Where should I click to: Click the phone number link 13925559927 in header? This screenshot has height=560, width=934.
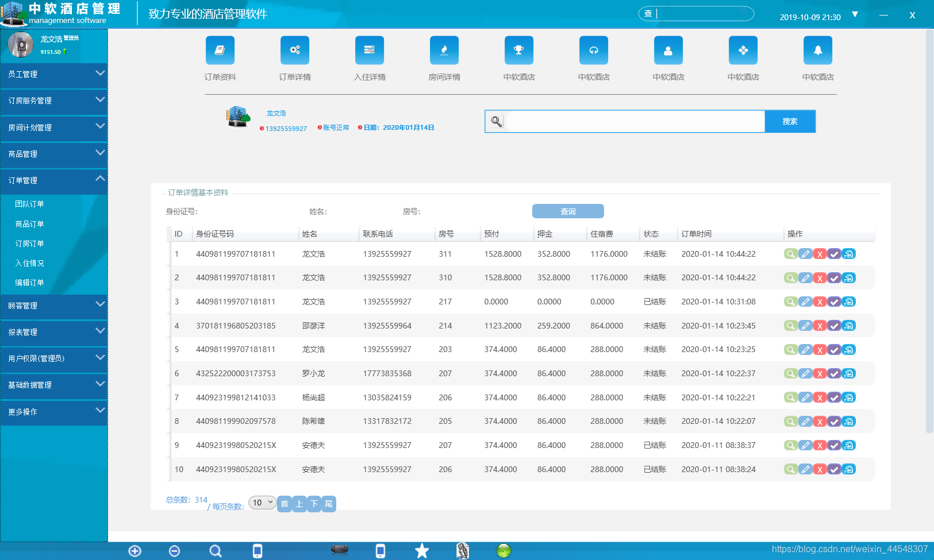point(286,129)
